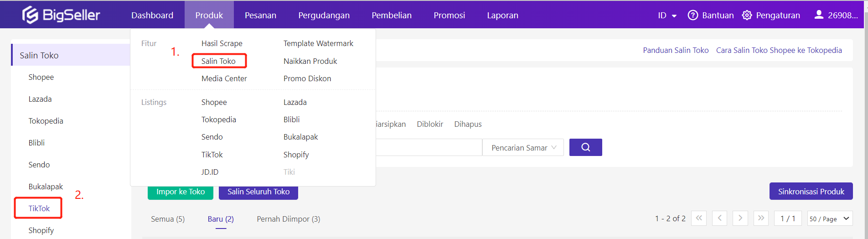Select Tokopedia in left sidebar
868x239 pixels.
46,121
